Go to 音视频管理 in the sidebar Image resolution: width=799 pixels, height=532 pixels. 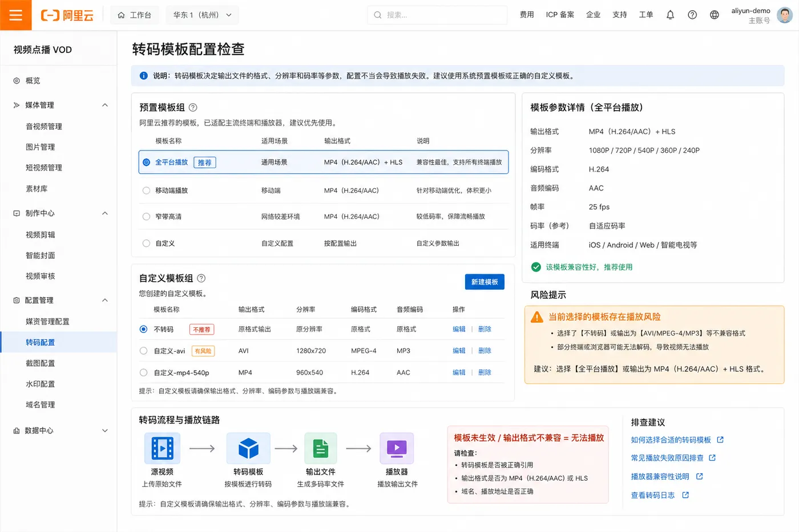[x=44, y=127]
